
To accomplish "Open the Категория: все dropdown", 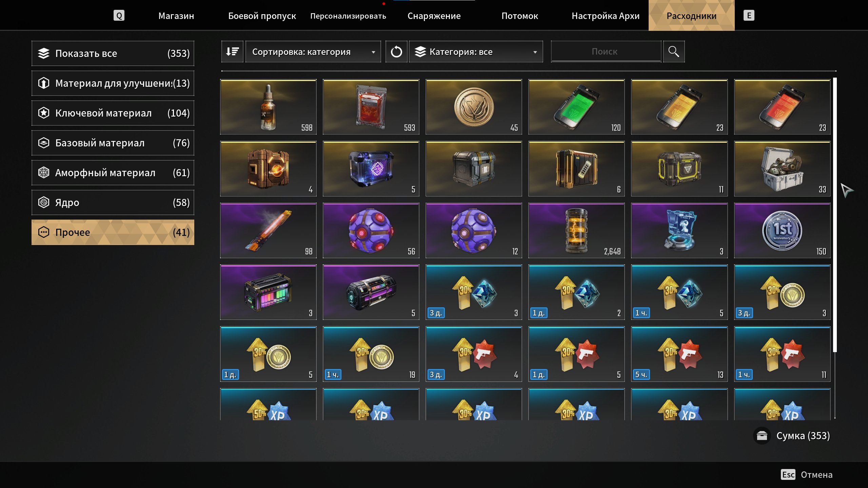I will click(476, 52).
